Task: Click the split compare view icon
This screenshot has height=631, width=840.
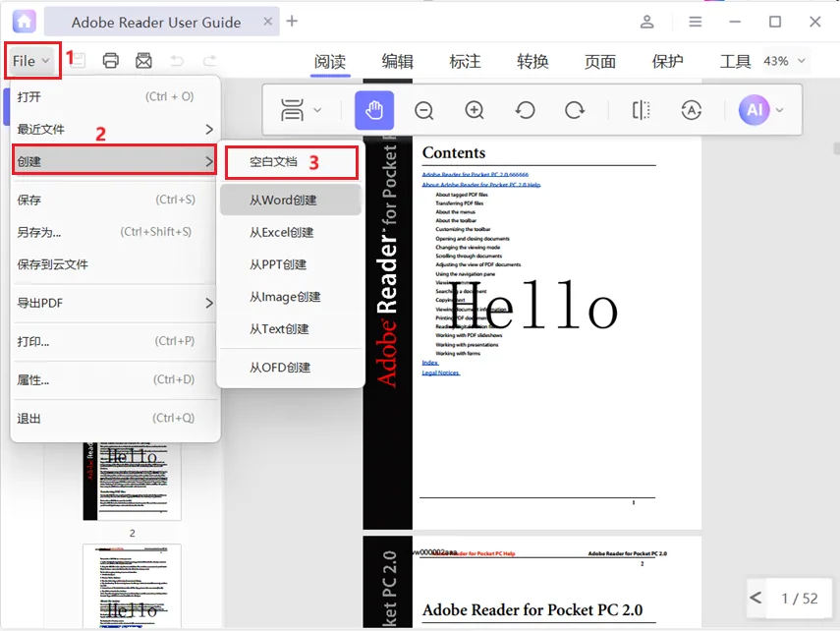Action: point(641,110)
